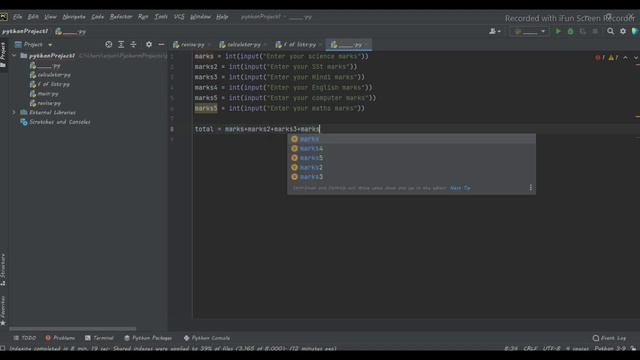Select marks2 from completion list
This screenshot has height=360, width=640.
[x=411, y=167]
